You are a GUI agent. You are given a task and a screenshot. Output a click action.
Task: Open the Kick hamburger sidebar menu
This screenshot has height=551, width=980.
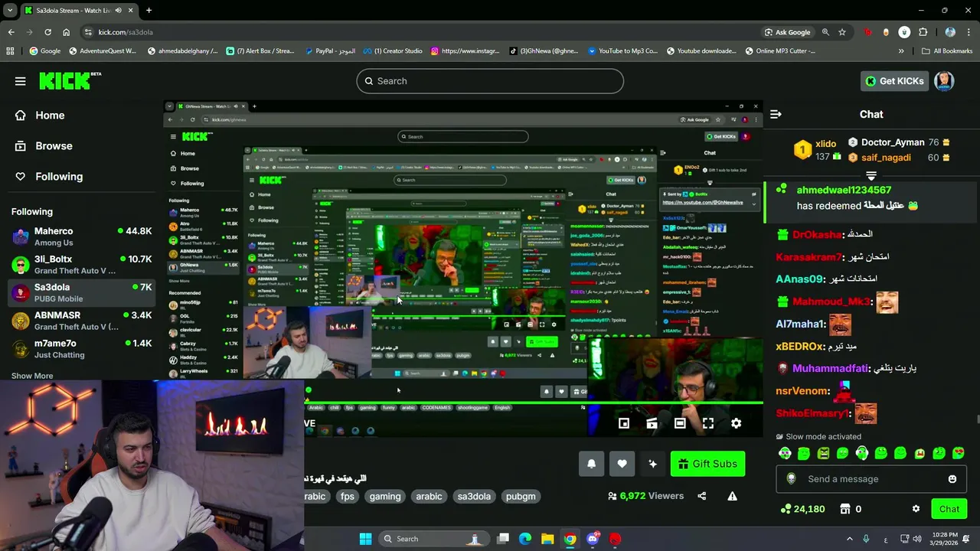point(21,81)
